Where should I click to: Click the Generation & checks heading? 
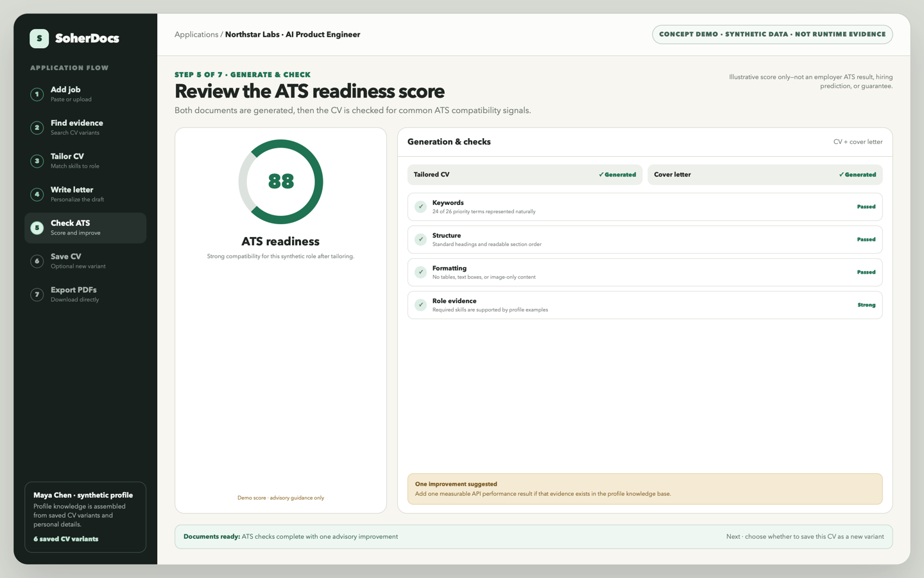click(x=449, y=142)
